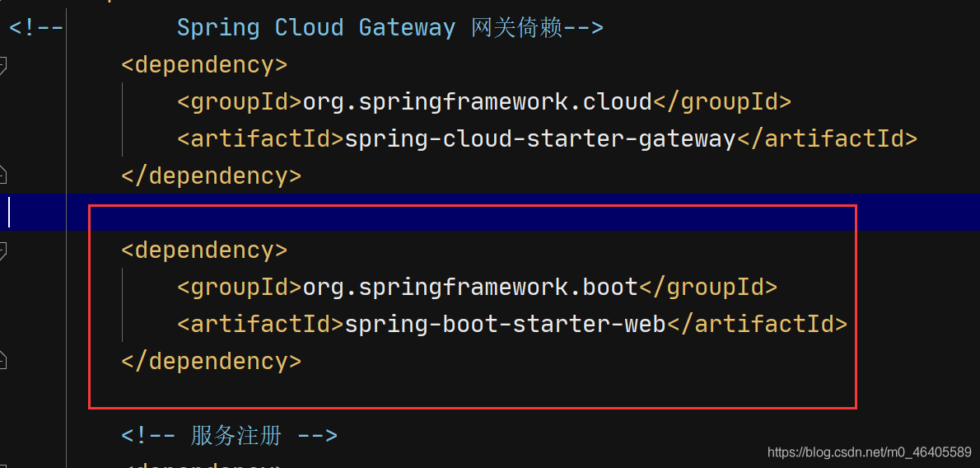Click the closing </artifactId> tag after spring-boot-starter-web

pos(758,324)
